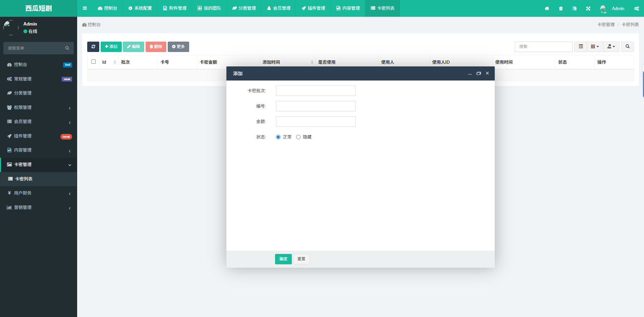Click the 重置 reset button
The image size is (644, 317).
click(x=301, y=259)
